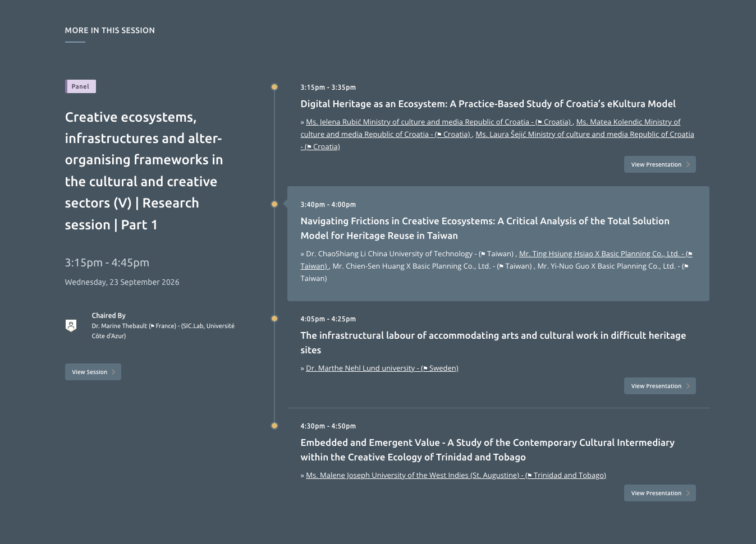The image size is (756, 544).
Task: Open Embedded and Emergent Value talk title
Action: click(487, 450)
